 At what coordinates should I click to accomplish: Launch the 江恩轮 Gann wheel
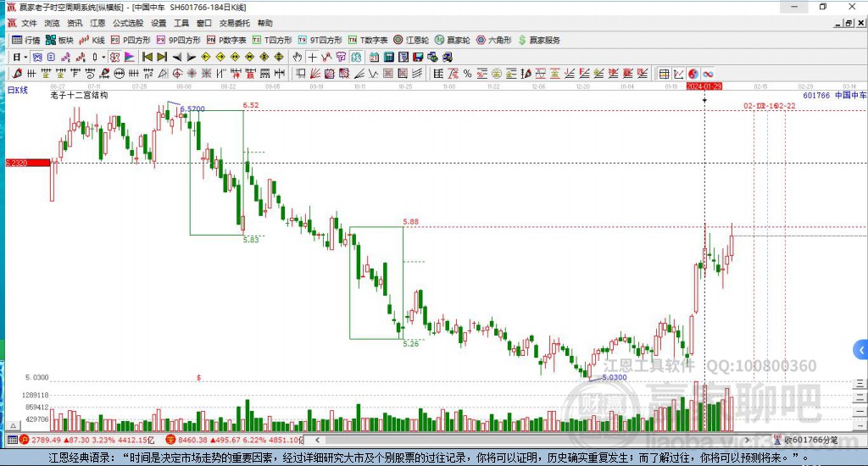[x=411, y=40]
